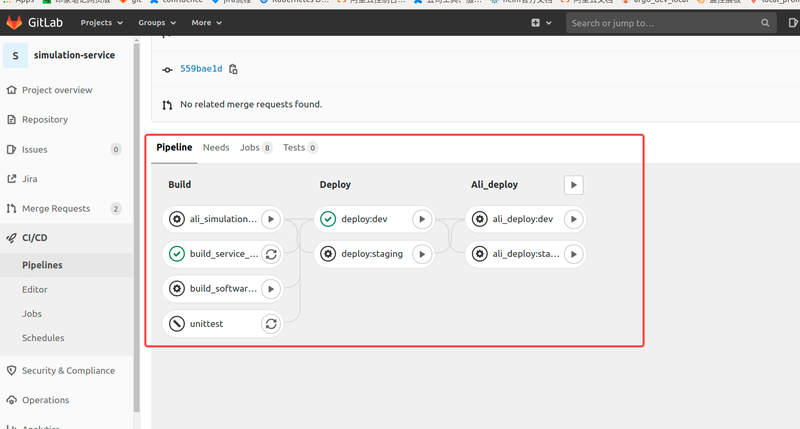The width and height of the screenshot is (800, 429).
Task: Run the ali_deploy:dev manual job
Action: tap(573, 219)
